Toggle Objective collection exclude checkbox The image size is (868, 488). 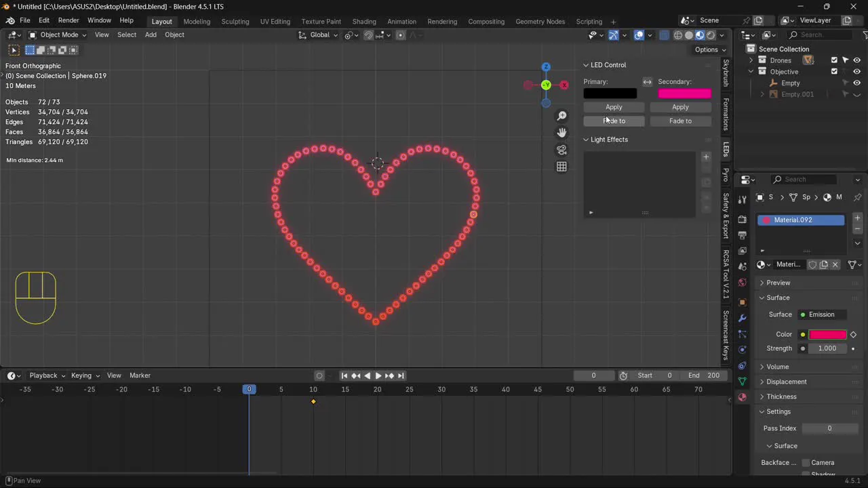tap(834, 72)
